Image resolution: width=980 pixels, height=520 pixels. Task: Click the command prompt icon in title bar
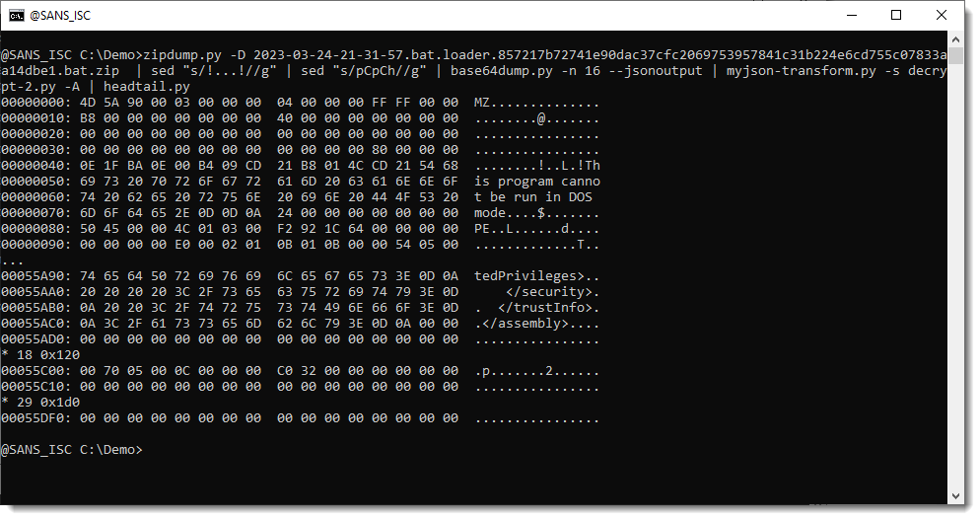click(17, 15)
